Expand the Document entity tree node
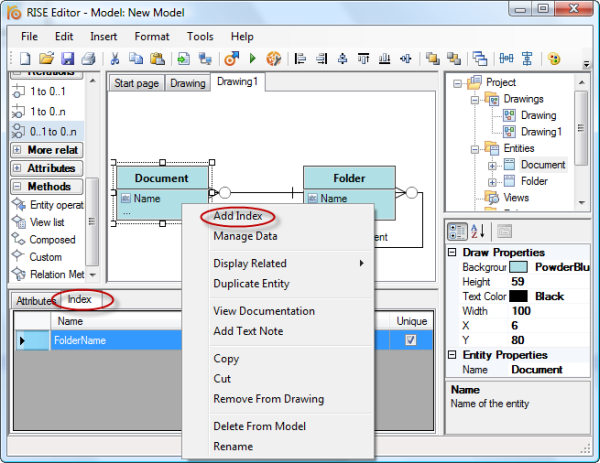Screen dimensions: 600x463 coord(493,165)
